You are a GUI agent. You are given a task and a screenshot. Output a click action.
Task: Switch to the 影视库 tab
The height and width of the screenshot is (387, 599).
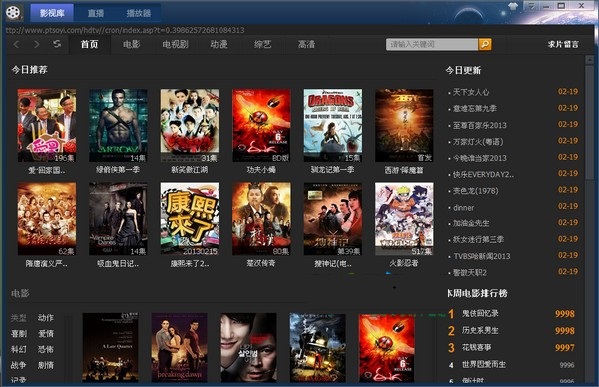(52, 13)
